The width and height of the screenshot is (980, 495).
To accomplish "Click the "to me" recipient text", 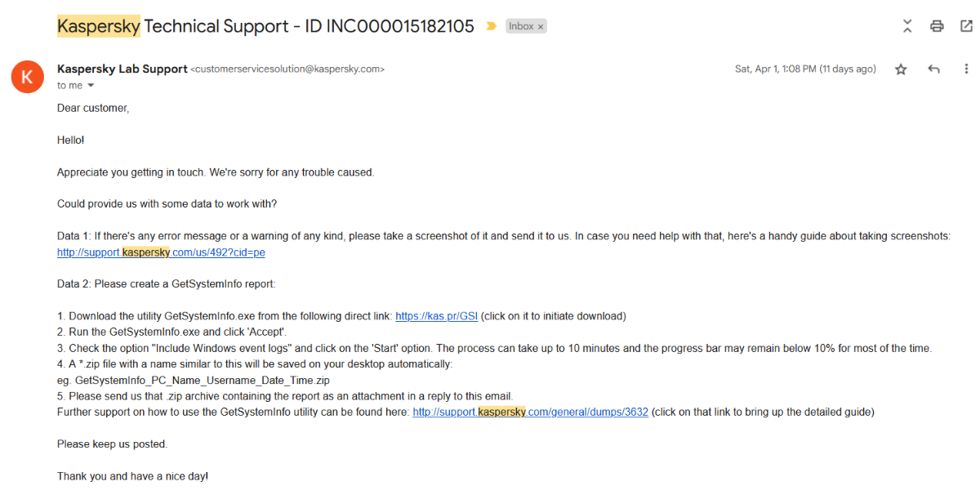I will point(69,86).
